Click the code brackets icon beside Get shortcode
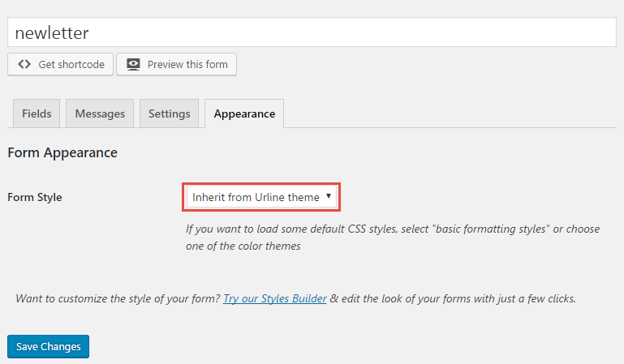 click(24, 64)
